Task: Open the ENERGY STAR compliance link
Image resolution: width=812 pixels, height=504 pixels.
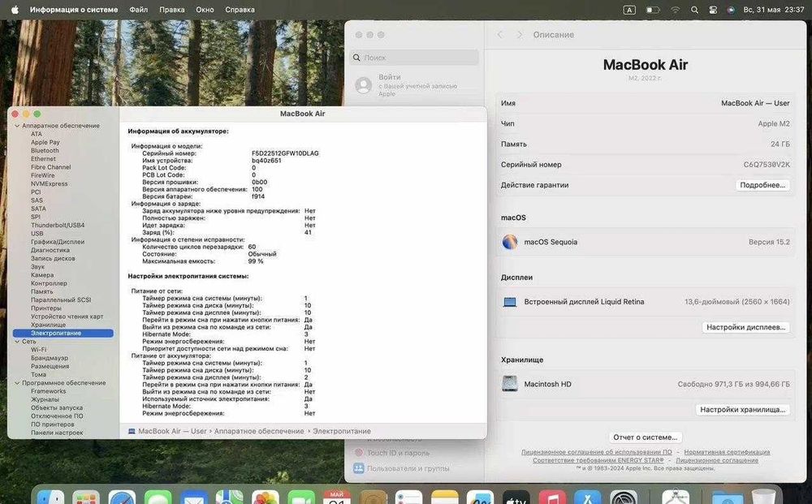Action: click(598, 460)
